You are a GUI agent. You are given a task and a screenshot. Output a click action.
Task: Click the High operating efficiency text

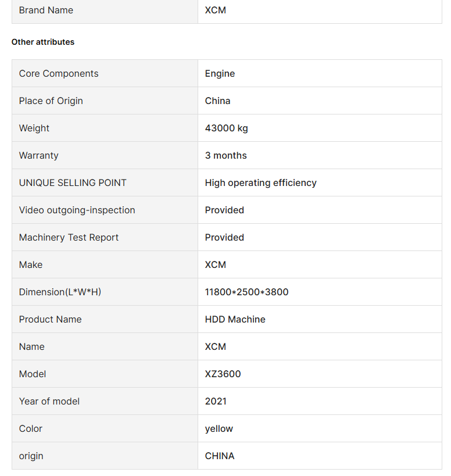click(260, 182)
